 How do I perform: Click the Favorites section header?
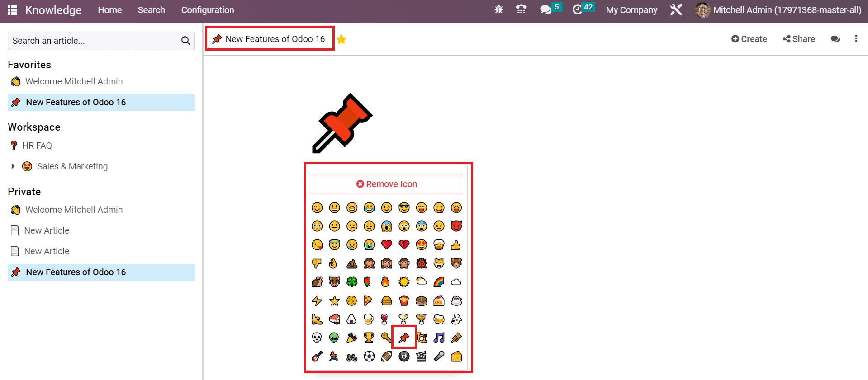pyautogui.click(x=29, y=65)
